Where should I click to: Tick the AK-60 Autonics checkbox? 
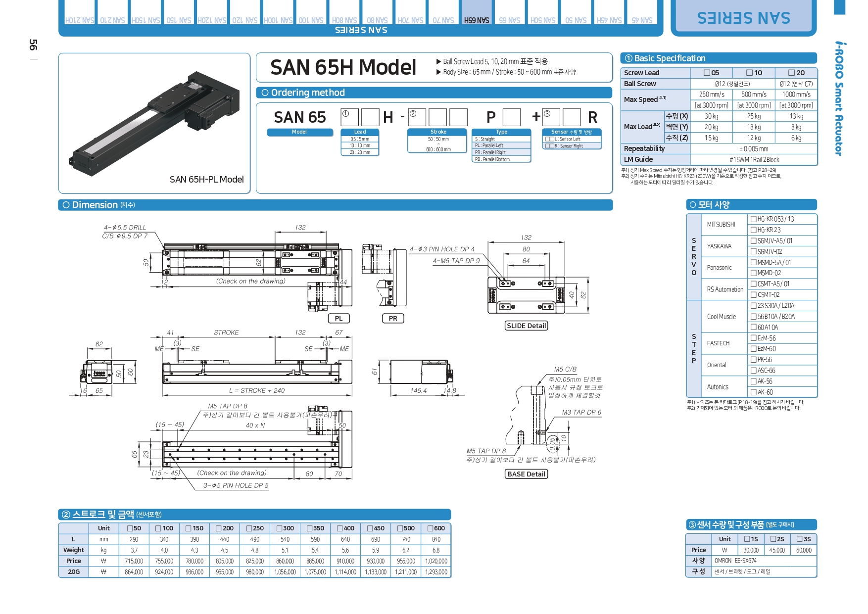[753, 392]
